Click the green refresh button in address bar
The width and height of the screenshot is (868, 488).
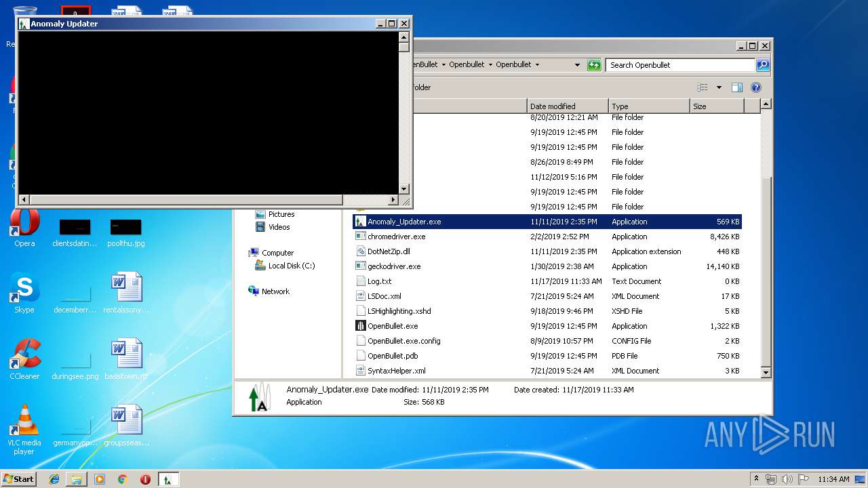tap(594, 65)
